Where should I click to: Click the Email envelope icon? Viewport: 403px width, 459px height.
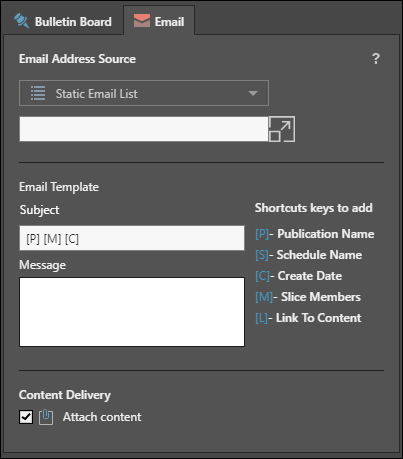pyautogui.click(x=142, y=21)
